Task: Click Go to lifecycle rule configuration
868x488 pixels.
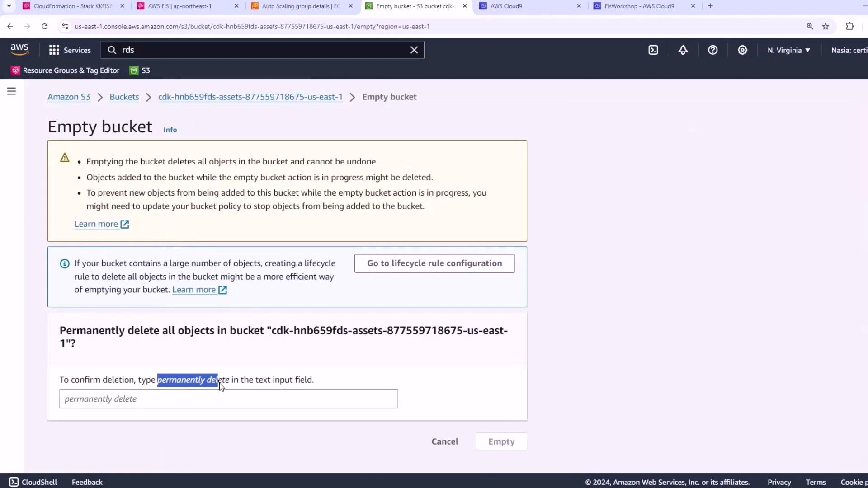Action: coord(434,263)
